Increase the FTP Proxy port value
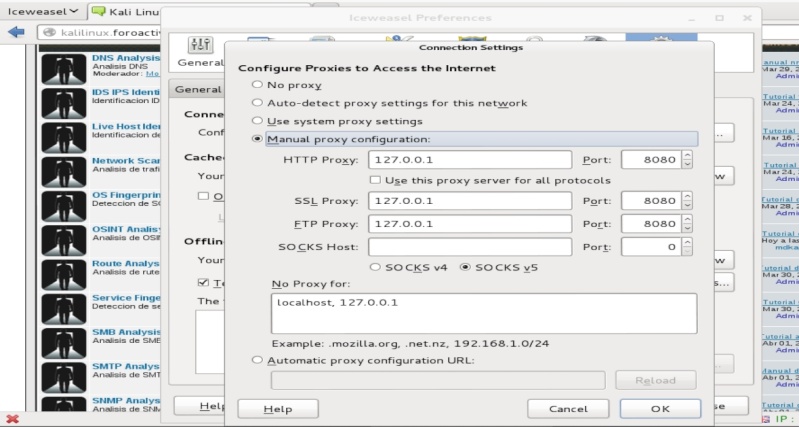This screenshot has height=427, width=799. click(x=687, y=219)
